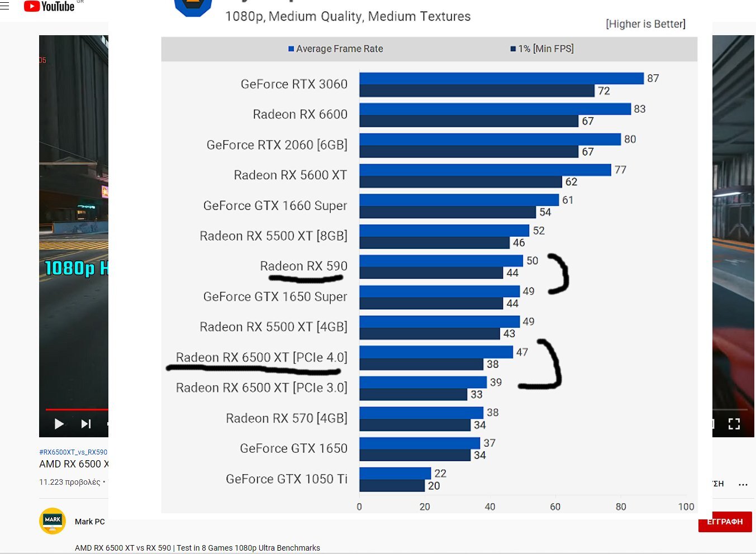Click the '11.223 προβολές' view count
Image resolution: width=756 pixels, height=554 pixels.
coord(70,482)
